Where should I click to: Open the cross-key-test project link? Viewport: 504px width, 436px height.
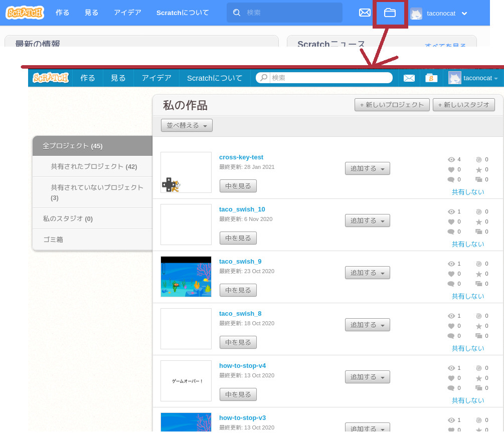(241, 157)
